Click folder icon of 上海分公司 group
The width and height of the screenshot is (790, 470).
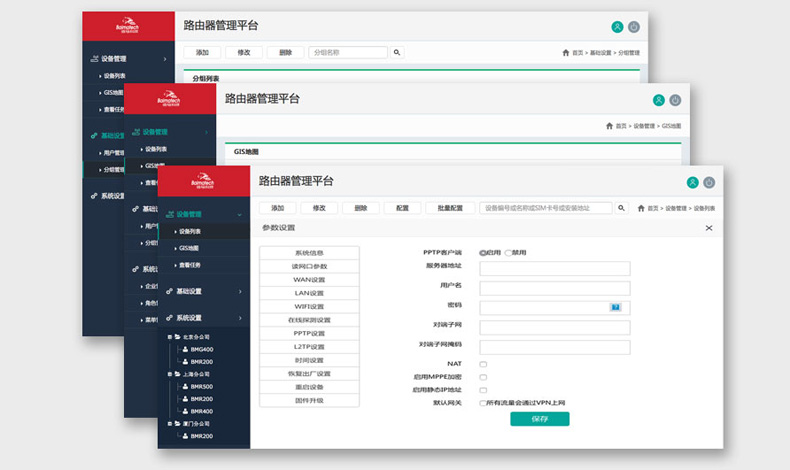178,374
